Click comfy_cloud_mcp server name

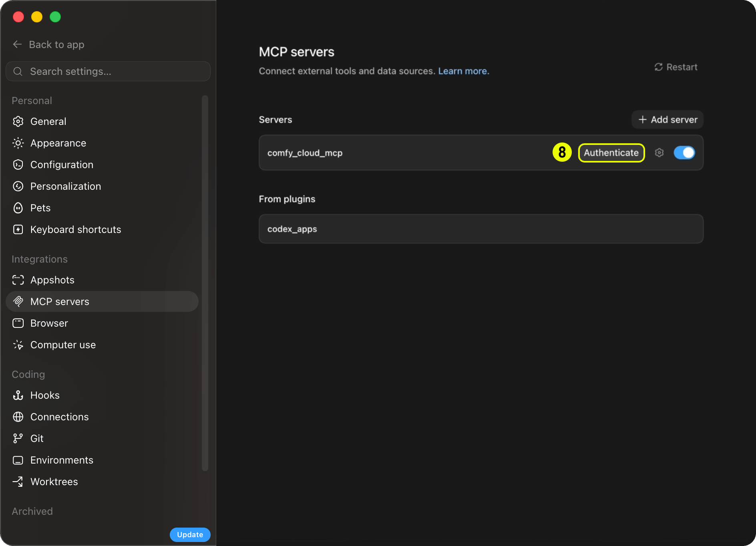[305, 153]
